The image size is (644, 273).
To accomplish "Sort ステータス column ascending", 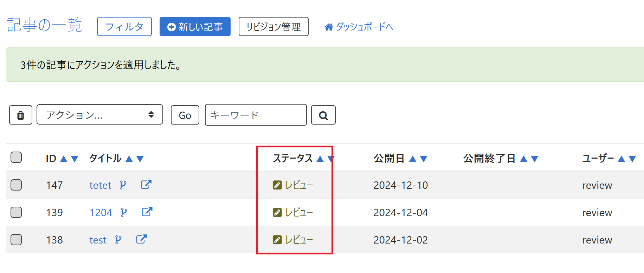I will (x=320, y=159).
